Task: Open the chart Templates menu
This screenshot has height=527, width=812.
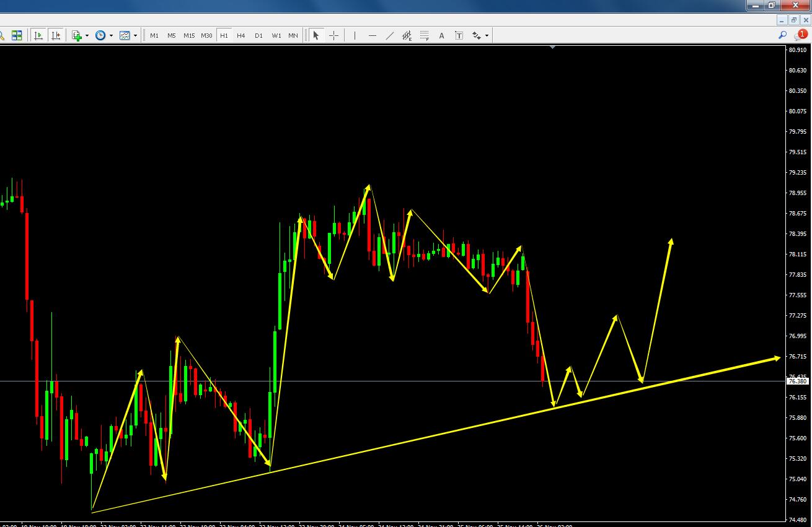Action: point(125,35)
